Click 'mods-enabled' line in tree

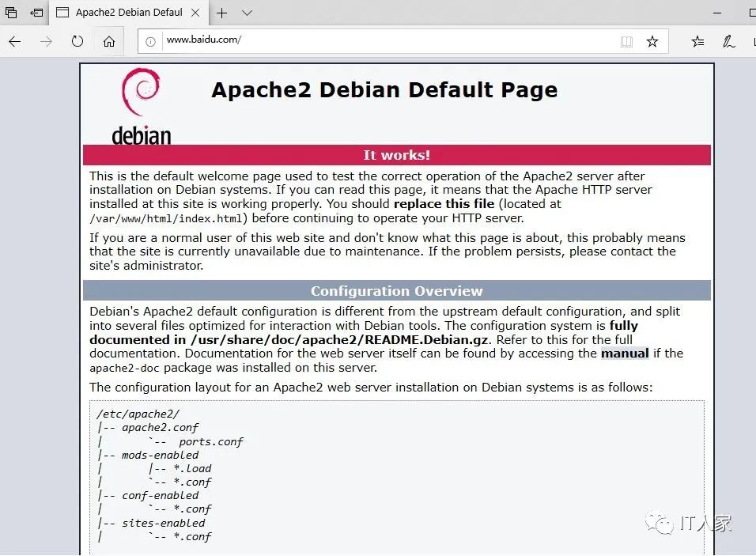click(160, 455)
